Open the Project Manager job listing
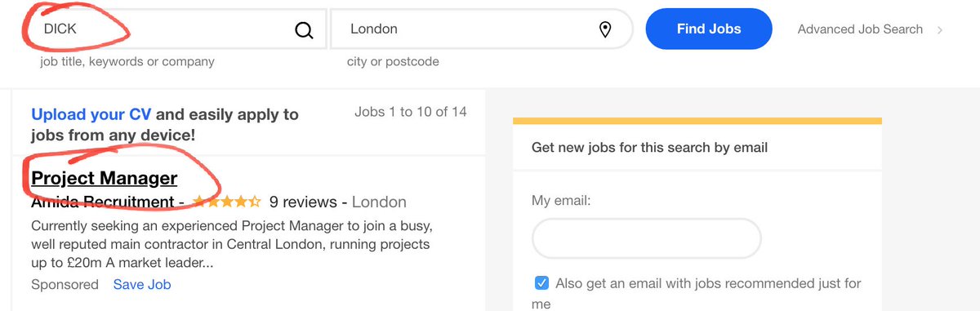 (x=104, y=178)
